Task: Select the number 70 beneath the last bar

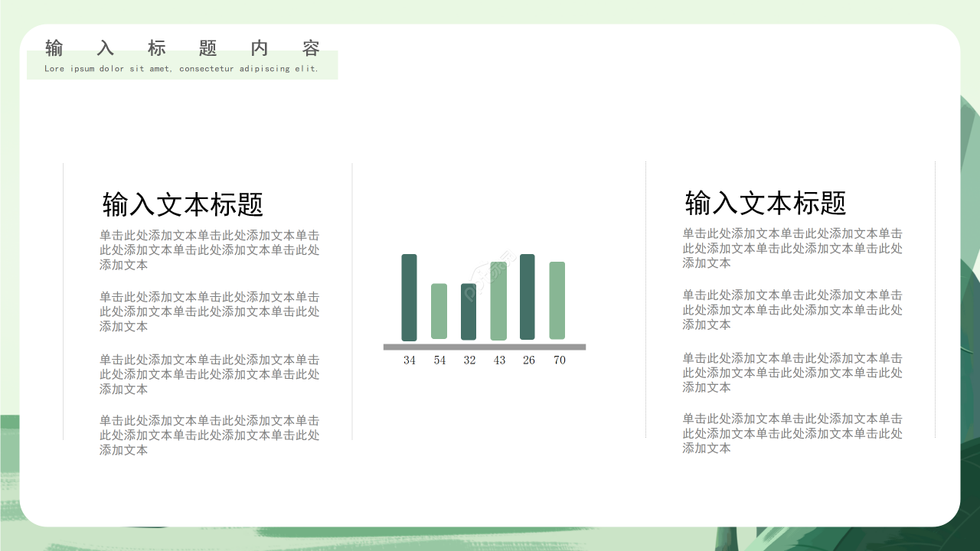Action: [559, 360]
